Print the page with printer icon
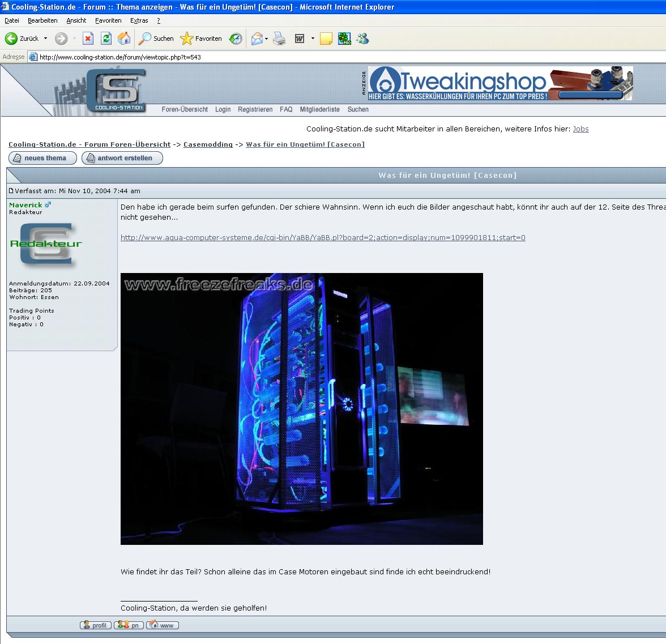666x644 pixels. [x=279, y=39]
